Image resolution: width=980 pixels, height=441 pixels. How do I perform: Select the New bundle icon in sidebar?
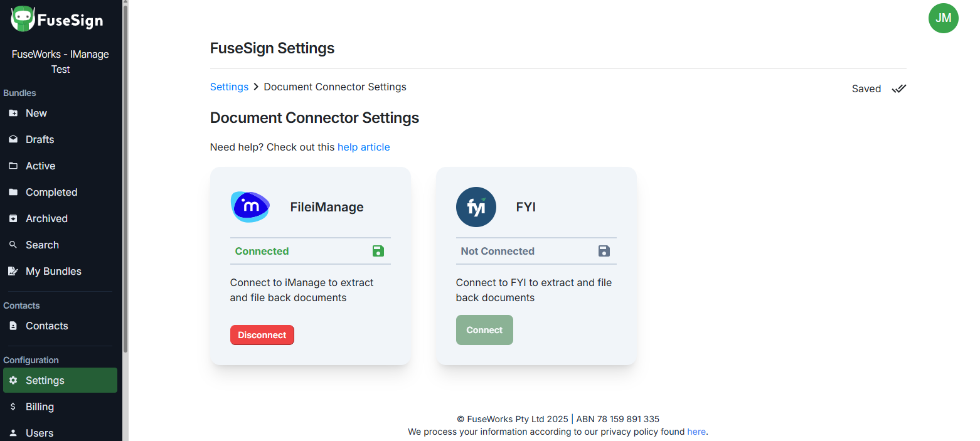[x=14, y=113]
